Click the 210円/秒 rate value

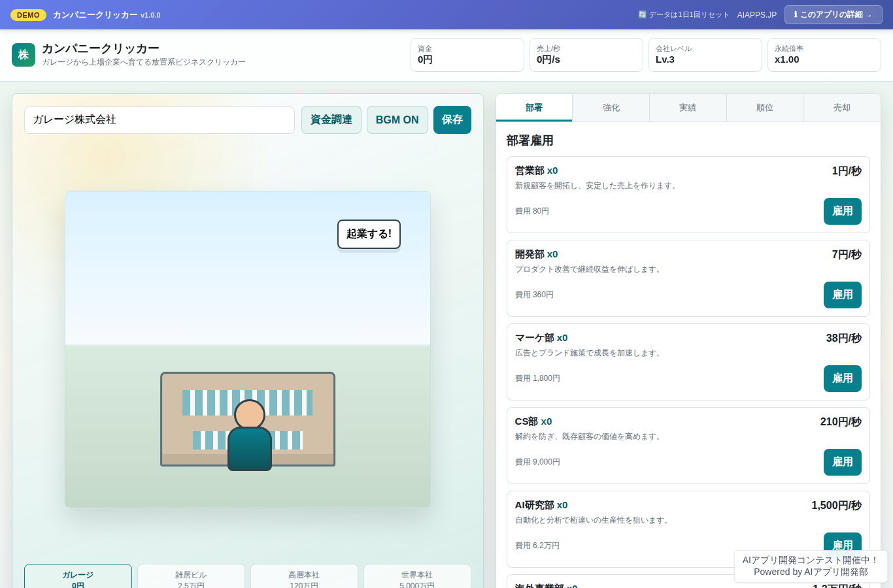(841, 421)
